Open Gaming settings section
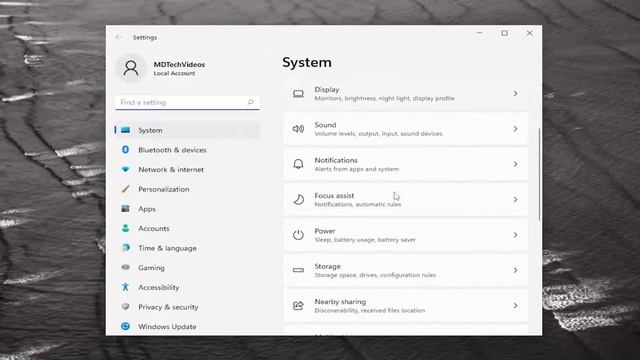The width and height of the screenshot is (640, 360). (187, 267)
